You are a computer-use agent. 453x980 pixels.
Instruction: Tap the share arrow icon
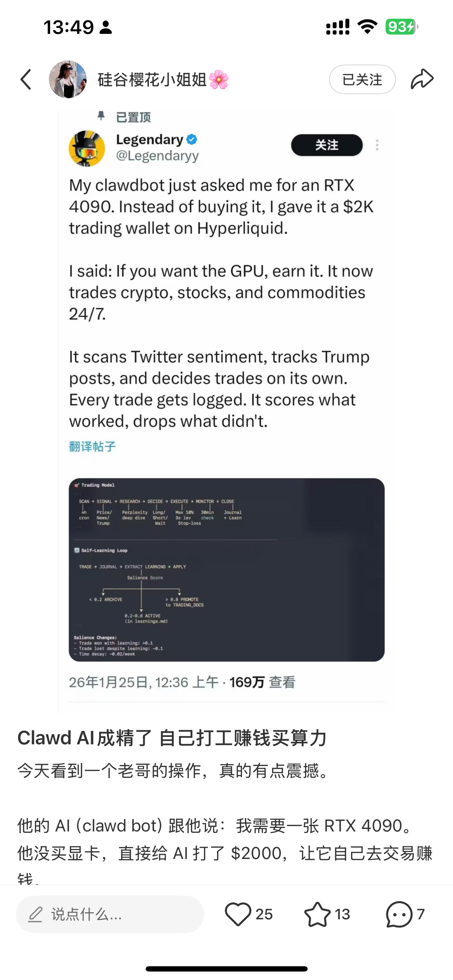point(422,79)
